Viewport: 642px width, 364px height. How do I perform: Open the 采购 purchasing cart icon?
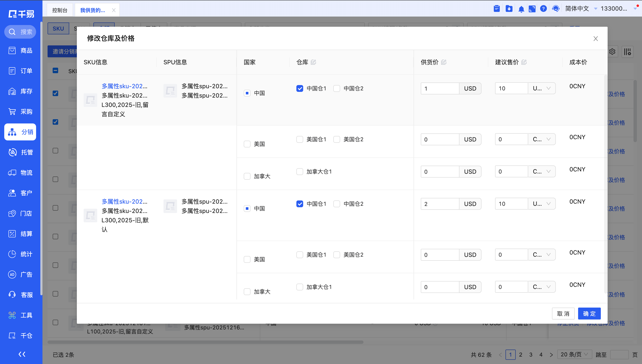coord(12,112)
